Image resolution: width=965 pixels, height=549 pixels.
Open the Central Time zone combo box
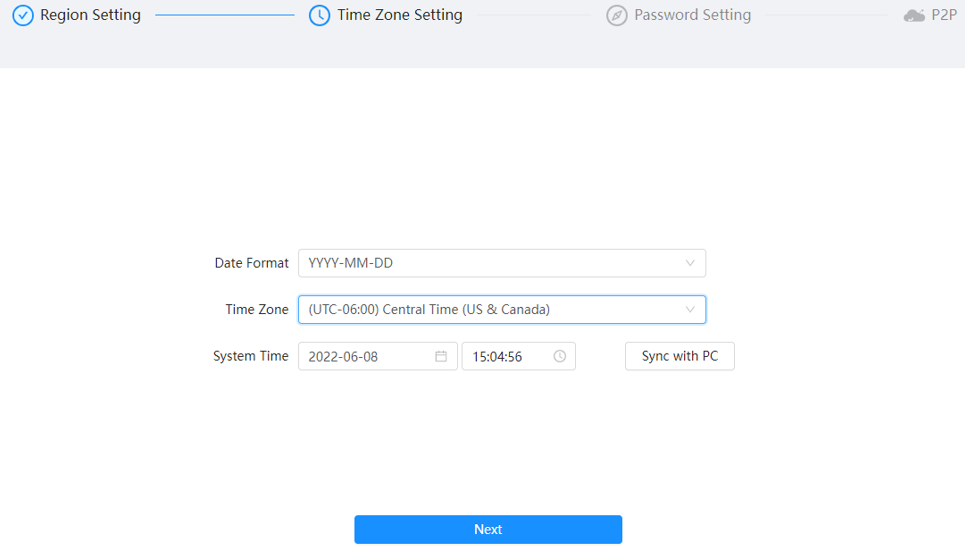click(x=502, y=310)
